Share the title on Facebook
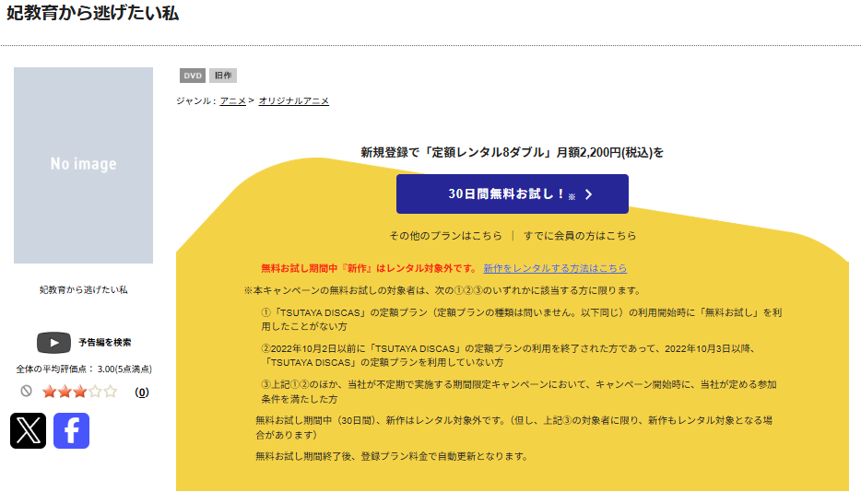The width and height of the screenshot is (861, 504). [x=71, y=430]
